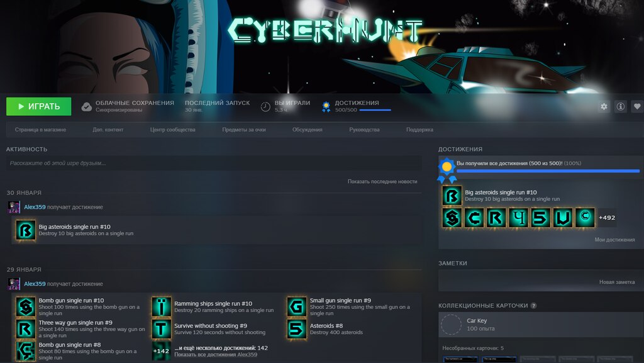Click the round copyright-symbol achievement icon

[x=585, y=218]
